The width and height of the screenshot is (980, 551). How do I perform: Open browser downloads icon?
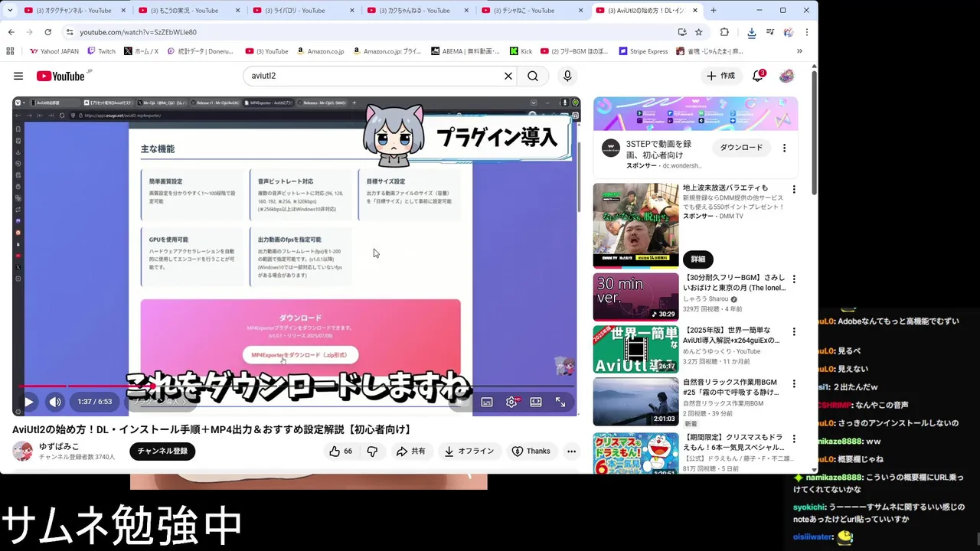(752, 32)
